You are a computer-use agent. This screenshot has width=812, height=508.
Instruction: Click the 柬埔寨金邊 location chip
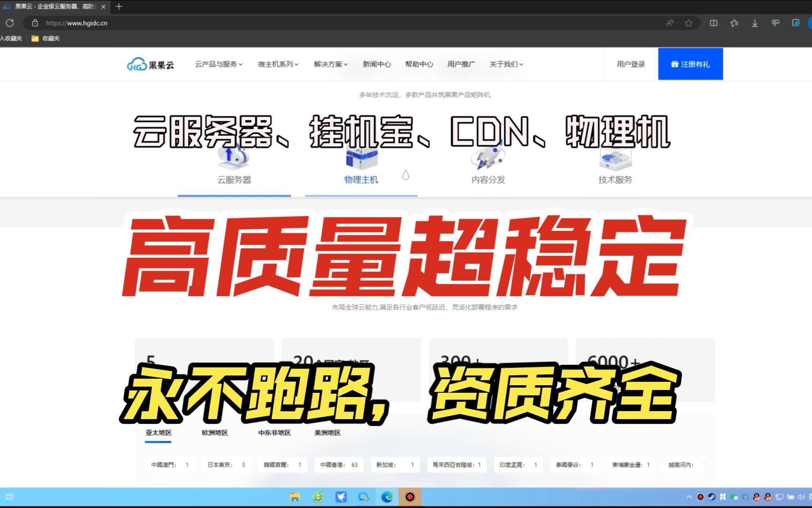[x=631, y=465]
